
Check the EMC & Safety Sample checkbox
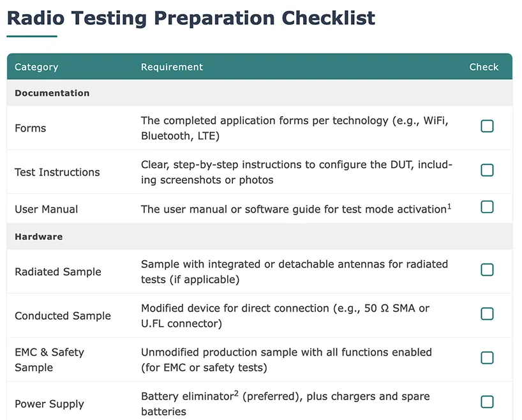[x=487, y=357]
